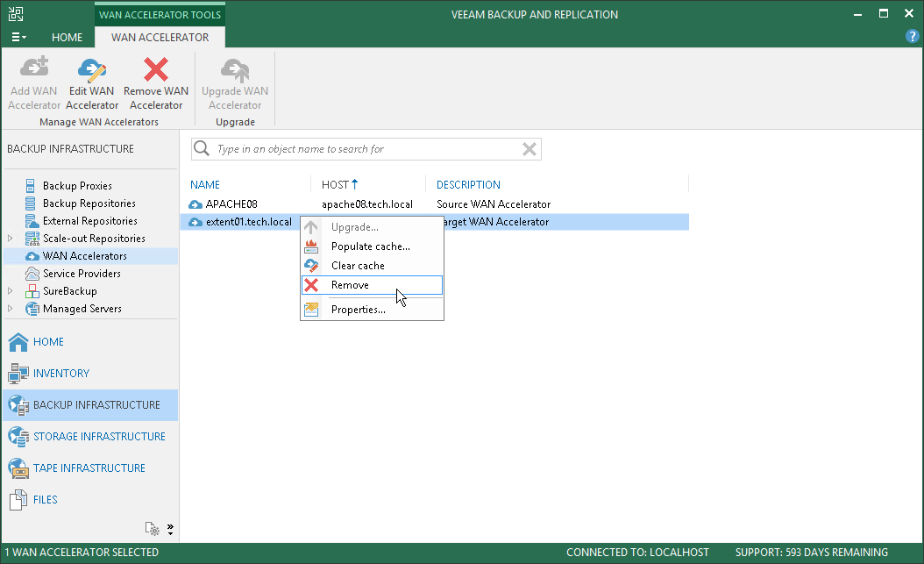Select the APACHE08 accelerator row
The height and width of the screenshot is (564, 924).
(434, 203)
